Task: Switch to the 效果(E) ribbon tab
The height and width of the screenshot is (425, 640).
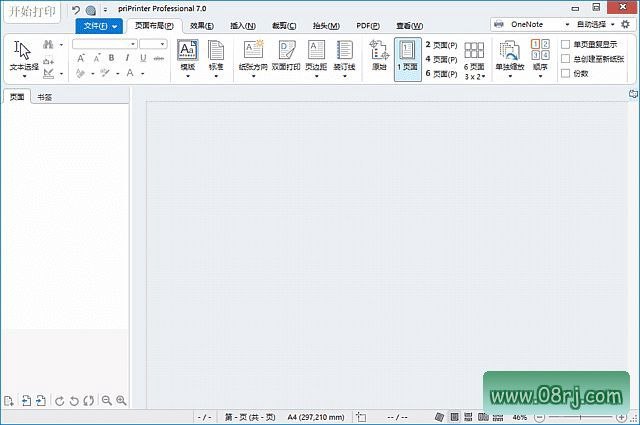Action: 202,26
